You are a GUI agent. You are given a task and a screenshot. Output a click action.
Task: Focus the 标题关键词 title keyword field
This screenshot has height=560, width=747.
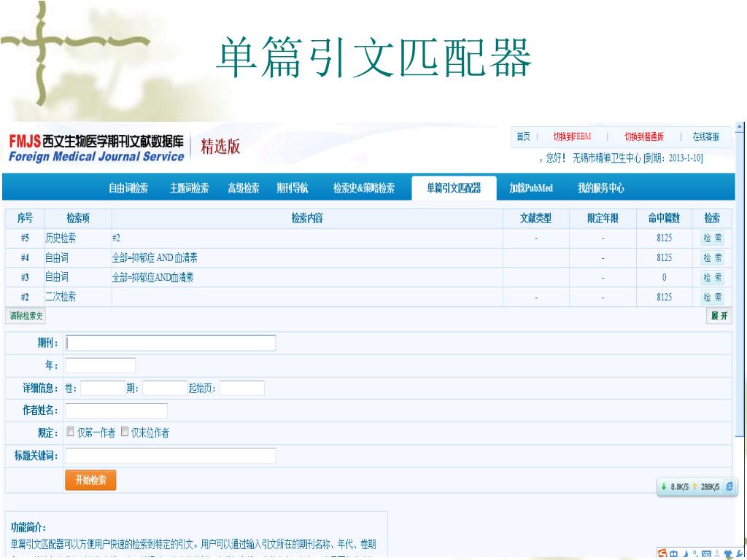click(170, 456)
